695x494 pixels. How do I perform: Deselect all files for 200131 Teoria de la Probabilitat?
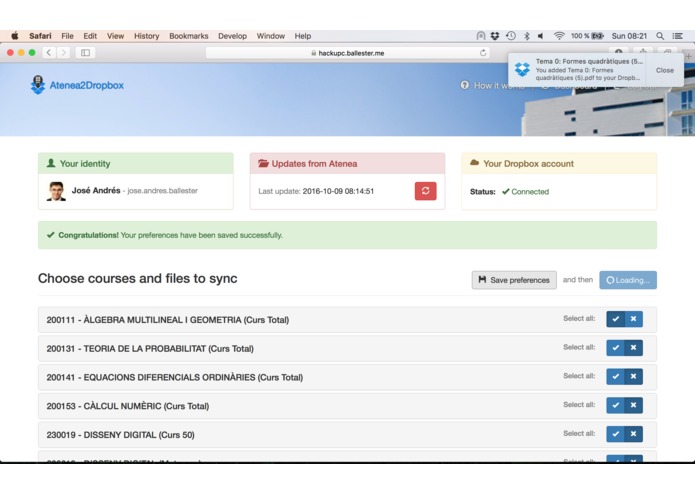coord(633,348)
